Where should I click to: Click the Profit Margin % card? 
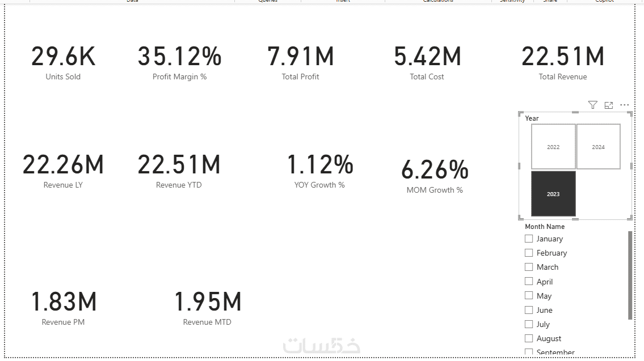(x=179, y=61)
